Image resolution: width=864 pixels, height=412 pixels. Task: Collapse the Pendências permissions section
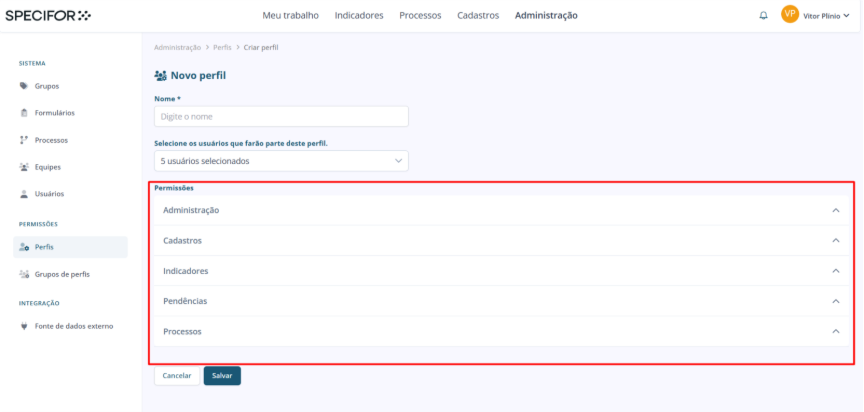836,301
